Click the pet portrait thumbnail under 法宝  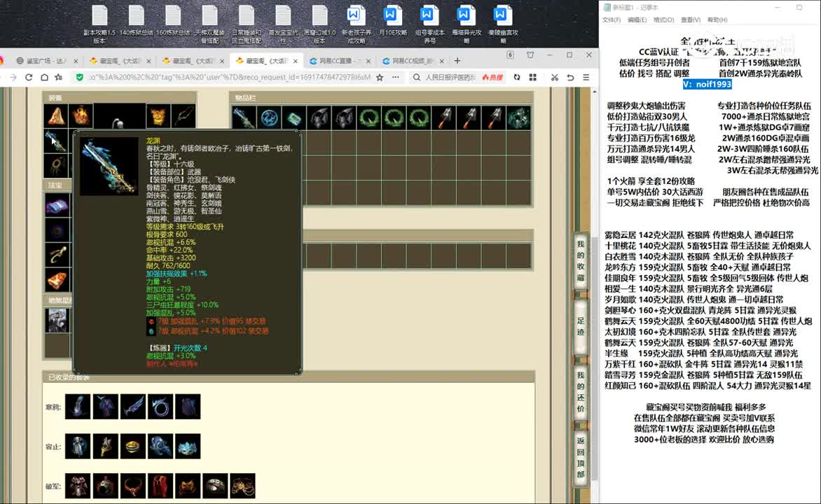coord(57,320)
